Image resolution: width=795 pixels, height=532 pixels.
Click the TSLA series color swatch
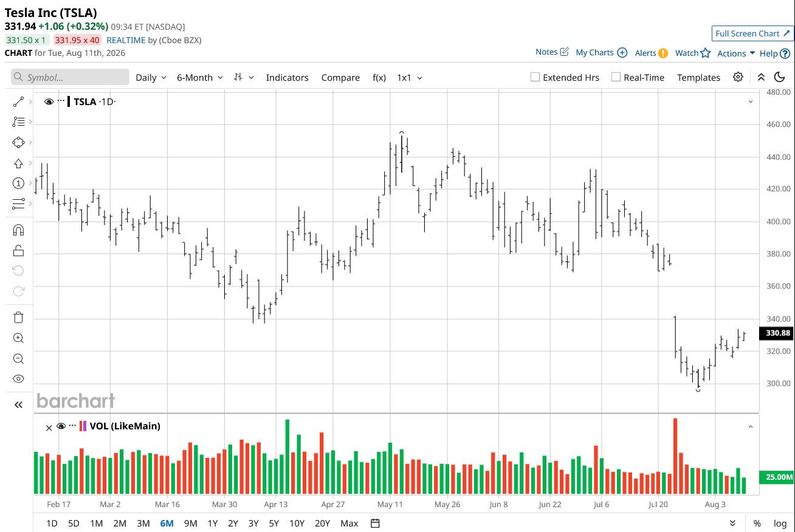pos(69,101)
